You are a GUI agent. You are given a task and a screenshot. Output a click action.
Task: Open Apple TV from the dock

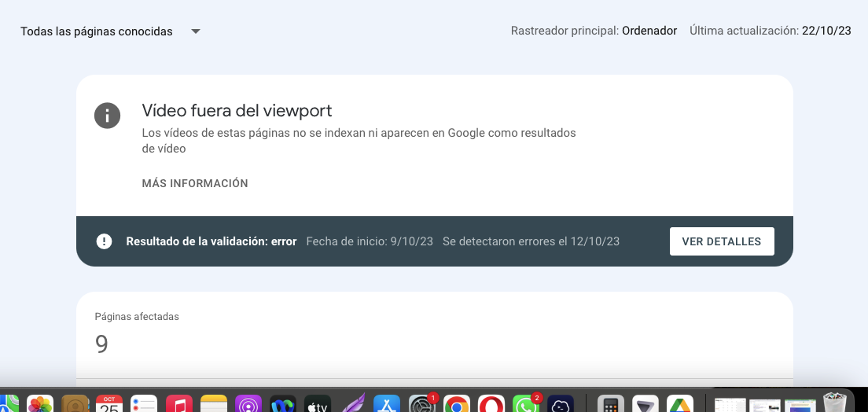click(318, 403)
